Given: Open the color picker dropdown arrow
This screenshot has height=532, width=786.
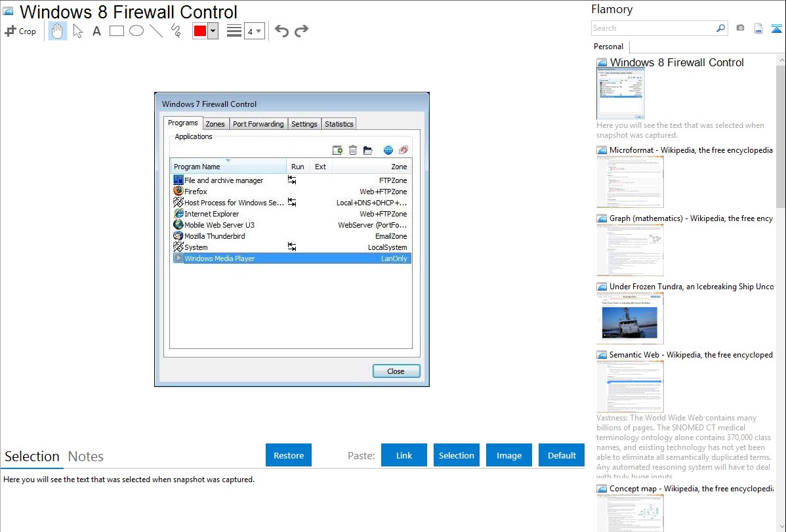Looking at the screenshot, I should (x=213, y=31).
